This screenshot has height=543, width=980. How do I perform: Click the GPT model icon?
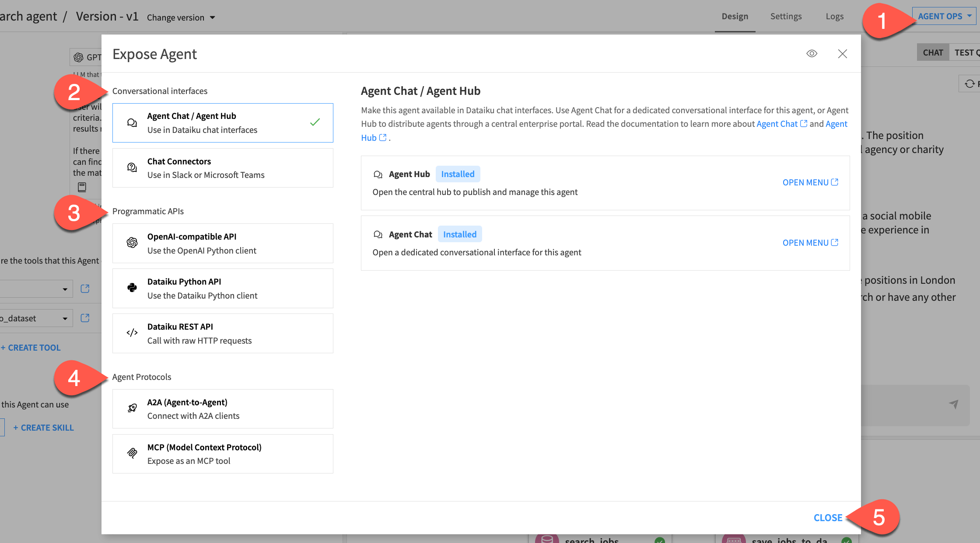tap(79, 57)
